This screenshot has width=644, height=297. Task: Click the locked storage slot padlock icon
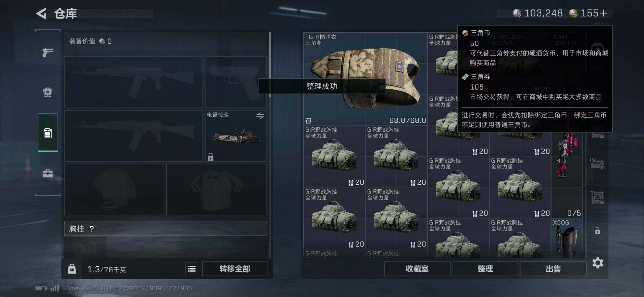[597, 231]
